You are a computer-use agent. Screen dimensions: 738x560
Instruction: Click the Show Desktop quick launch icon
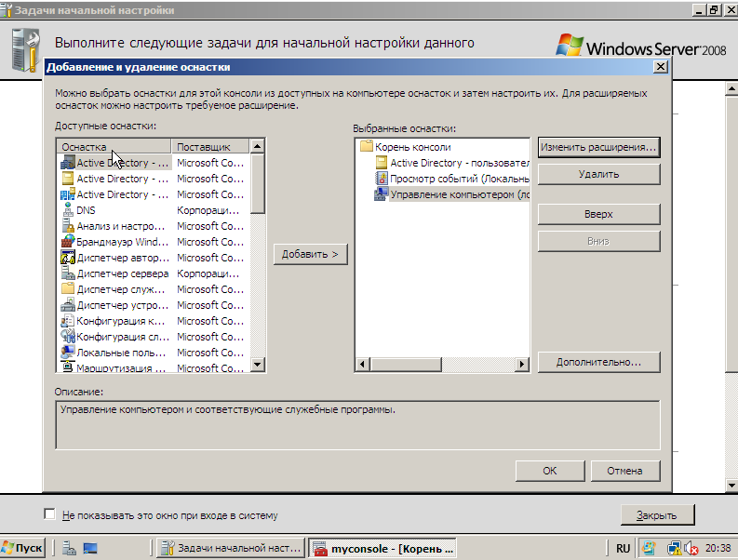pos(90,548)
